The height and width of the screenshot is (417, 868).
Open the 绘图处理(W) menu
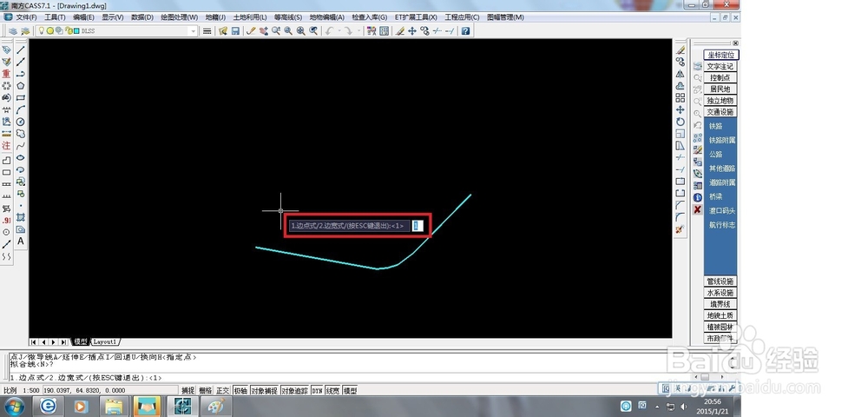coord(179,17)
